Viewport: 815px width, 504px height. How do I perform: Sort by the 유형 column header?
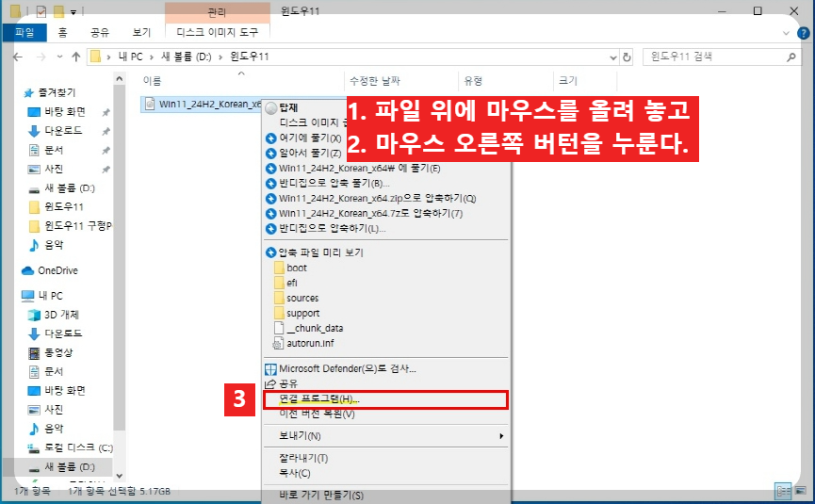(473, 80)
